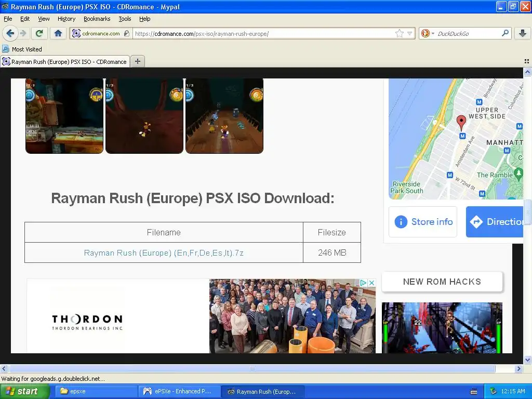The height and width of the screenshot is (399, 532).
Task: Click the 246 MB filesize cell
Action: [x=332, y=252]
